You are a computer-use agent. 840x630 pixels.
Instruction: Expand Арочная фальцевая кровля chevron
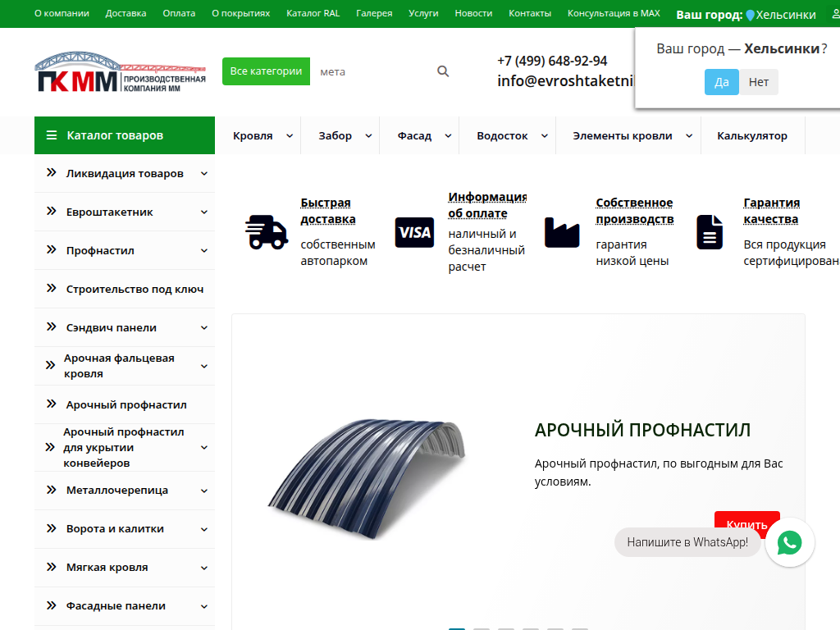point(204,367)
